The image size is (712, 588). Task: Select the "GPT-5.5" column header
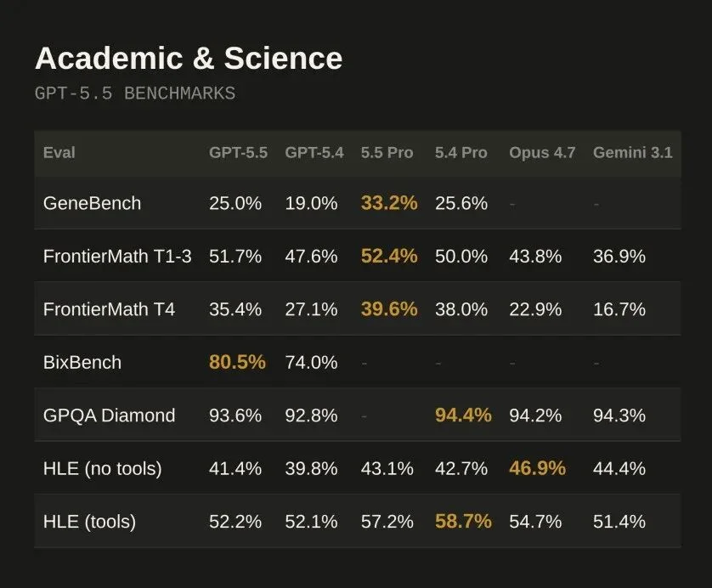pyautogui.click(x=238, y=153)
